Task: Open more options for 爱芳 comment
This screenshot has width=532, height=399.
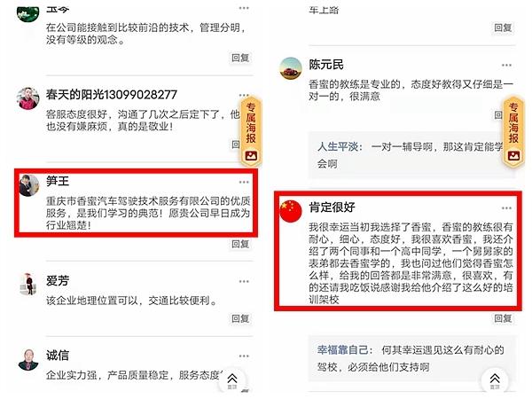Action: [244, 281]
